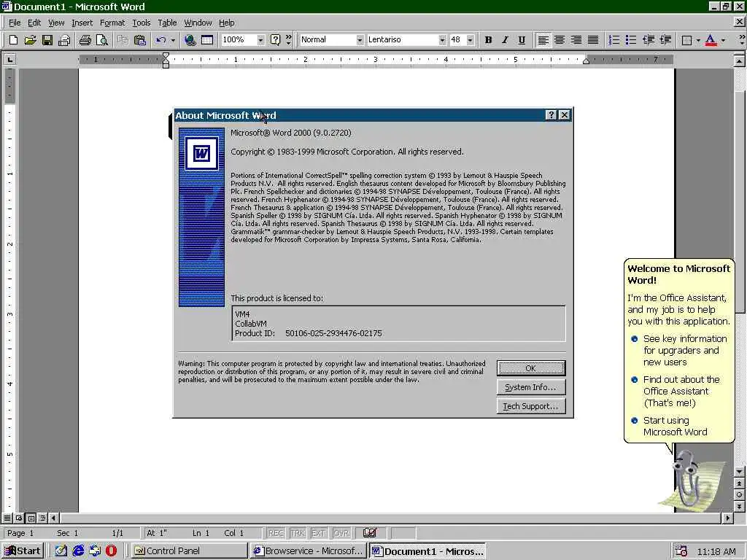Switch to Print Layout view button
The height and width of the screenshot is (560, 747).
(x=31, y=518)
